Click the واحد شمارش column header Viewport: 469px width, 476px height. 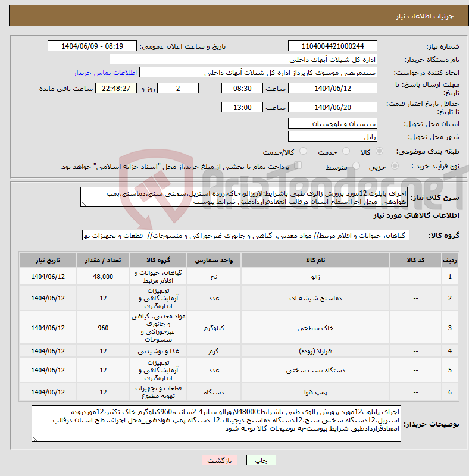coord(214,260)
